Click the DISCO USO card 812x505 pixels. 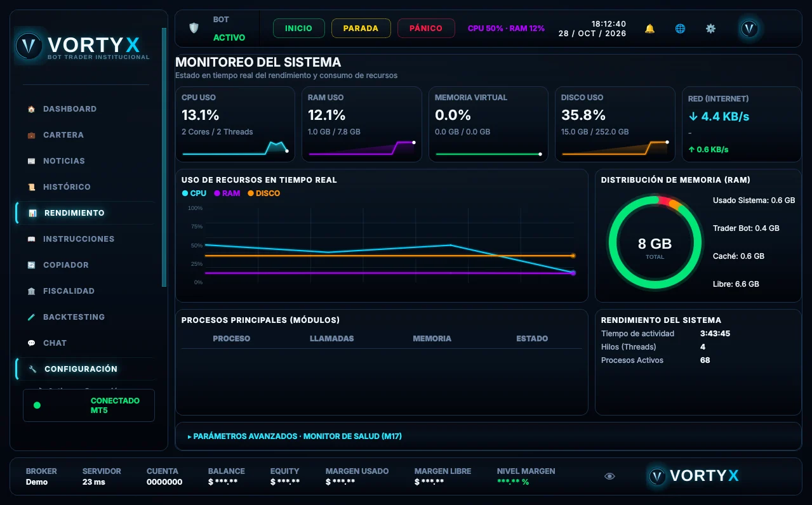(615, 124)
